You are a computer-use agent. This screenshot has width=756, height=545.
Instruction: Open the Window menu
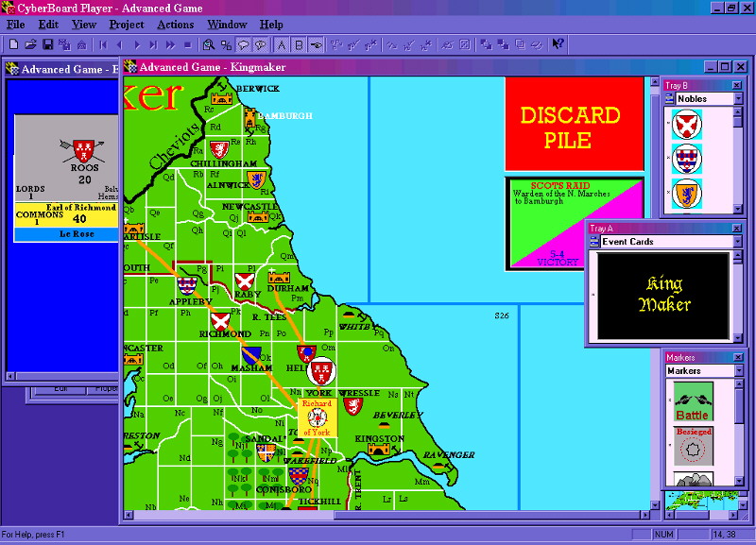[x=227, y=25]
